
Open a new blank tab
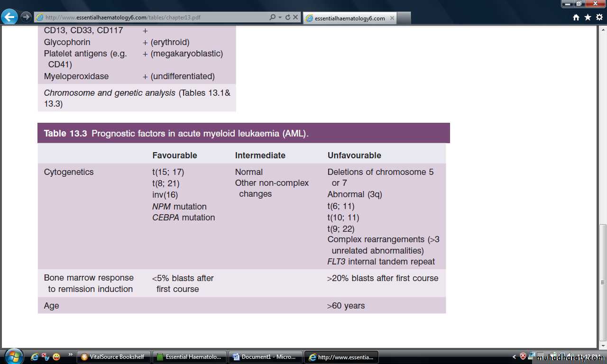coord(404,18)
